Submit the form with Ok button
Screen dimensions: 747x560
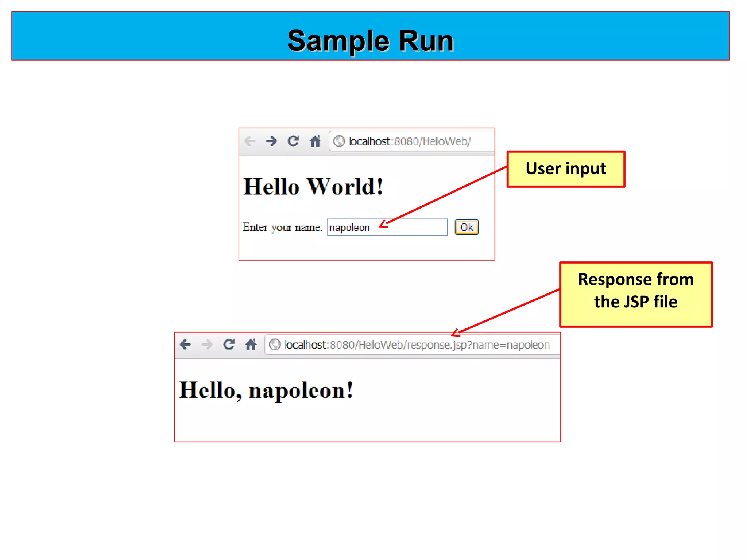(x=467, y=227)
